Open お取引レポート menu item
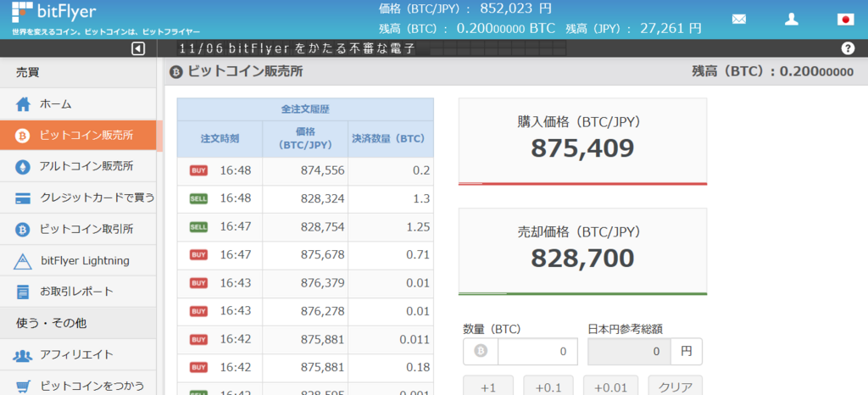The width and height of the screenshot is (868, 395). pyautogui.click(x=78, y=292)
